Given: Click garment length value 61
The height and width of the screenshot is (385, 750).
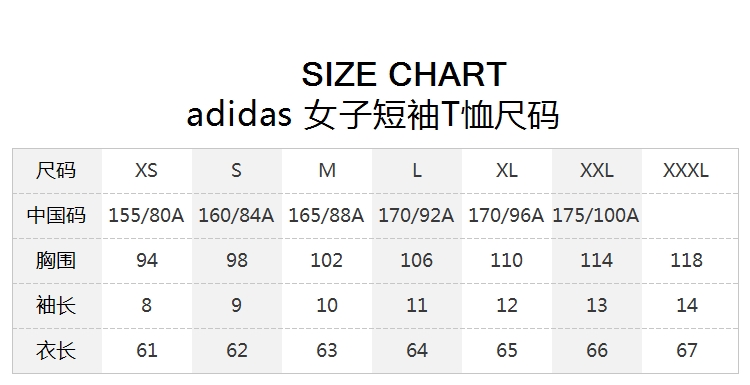Looking at the screenshot, I should (x=146, y=350).
